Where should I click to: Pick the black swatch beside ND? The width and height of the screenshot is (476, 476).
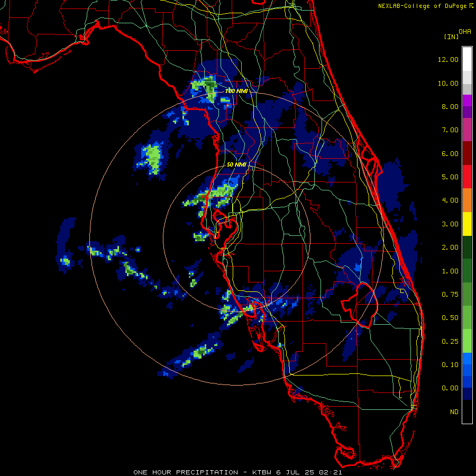pos(467,411)
